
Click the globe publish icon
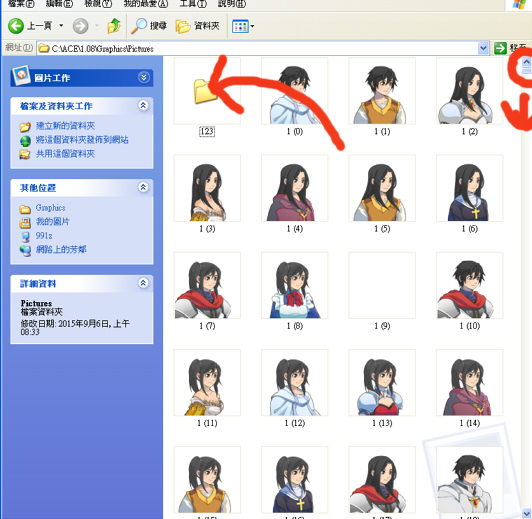[x=25, y=141]
